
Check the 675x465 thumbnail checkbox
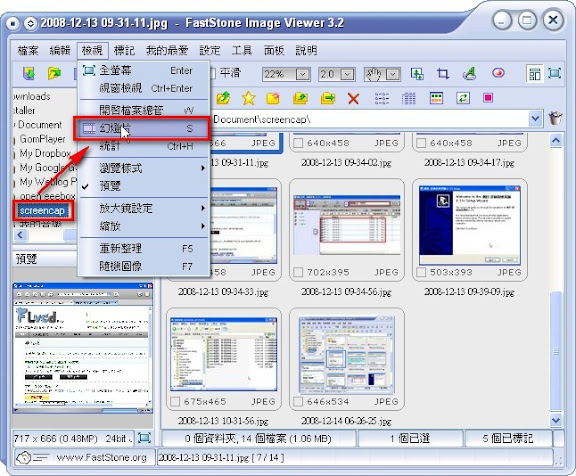(x=175, y=401)
